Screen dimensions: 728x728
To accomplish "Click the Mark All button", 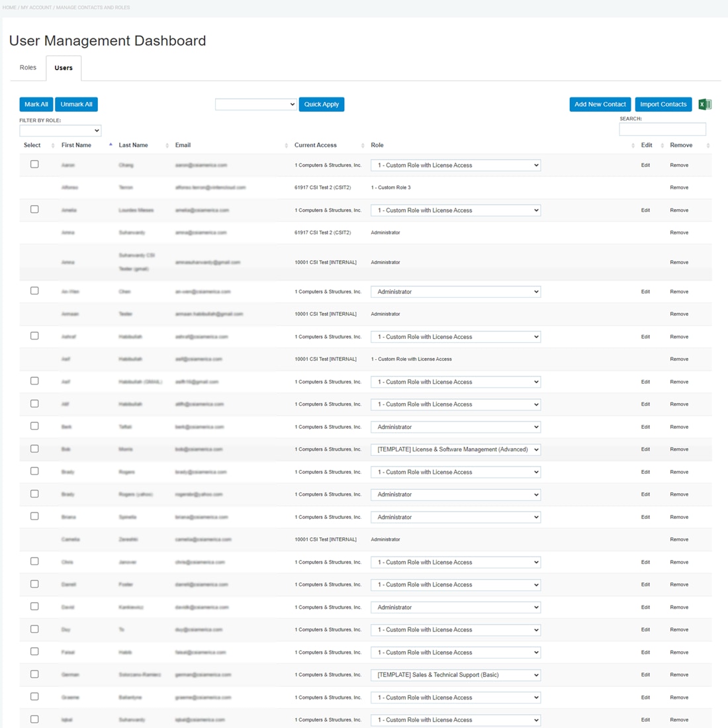I will pos(36,105).
